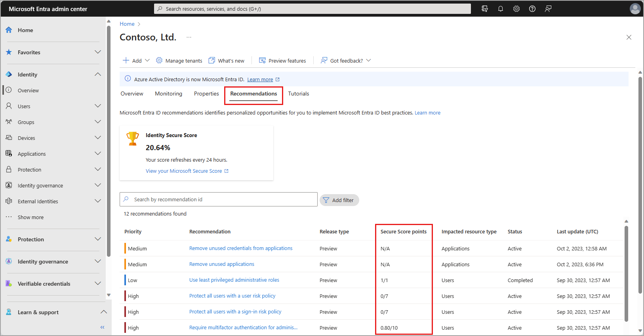Collapse the Learn & support chevron
This screenshot has width=644, height=336.
pos(104,312)
